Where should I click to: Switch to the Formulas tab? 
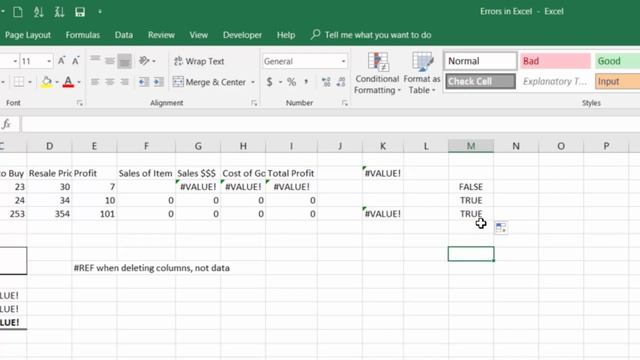click(x=82, y=35)
